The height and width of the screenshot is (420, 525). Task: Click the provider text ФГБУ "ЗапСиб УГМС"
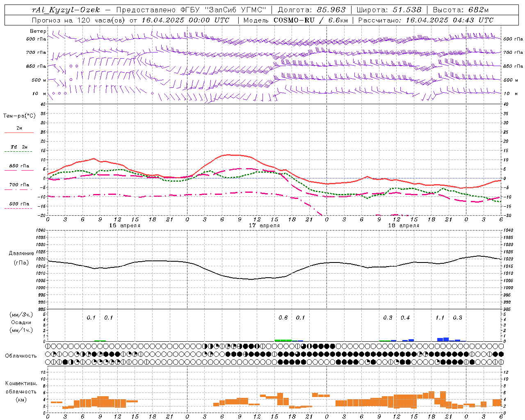[x=224, y=10]
